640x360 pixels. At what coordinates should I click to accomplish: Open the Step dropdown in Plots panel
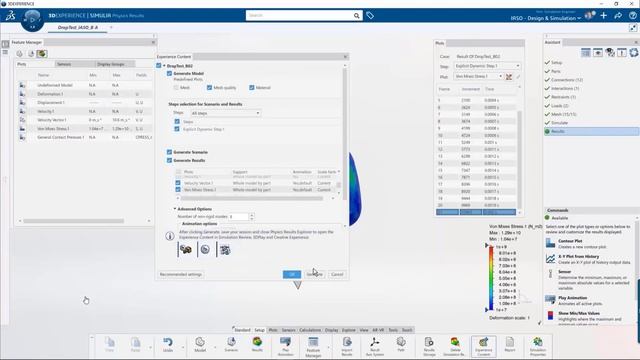[487, 66]
